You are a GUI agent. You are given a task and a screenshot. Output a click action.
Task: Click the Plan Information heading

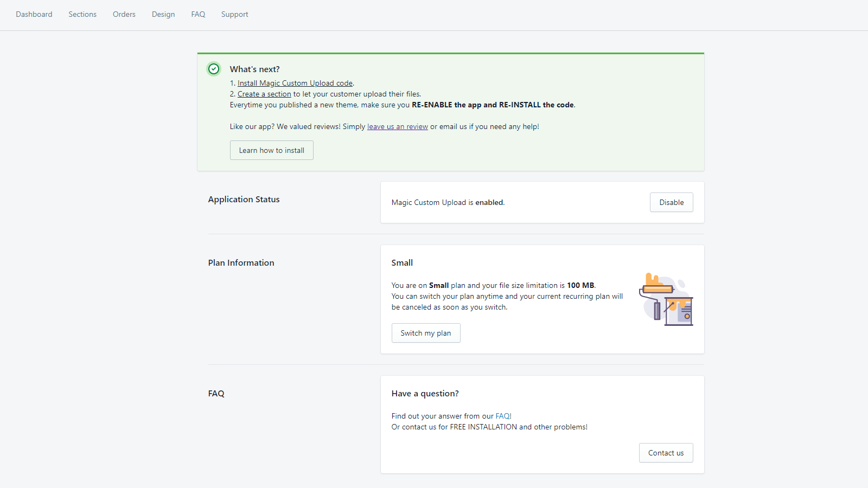(x=241, y=262)
